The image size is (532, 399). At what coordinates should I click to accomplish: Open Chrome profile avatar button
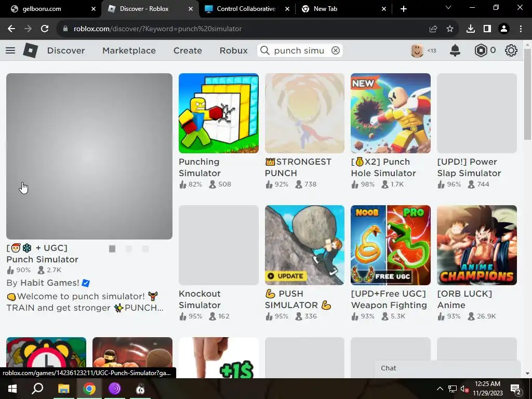coord(504,29)
